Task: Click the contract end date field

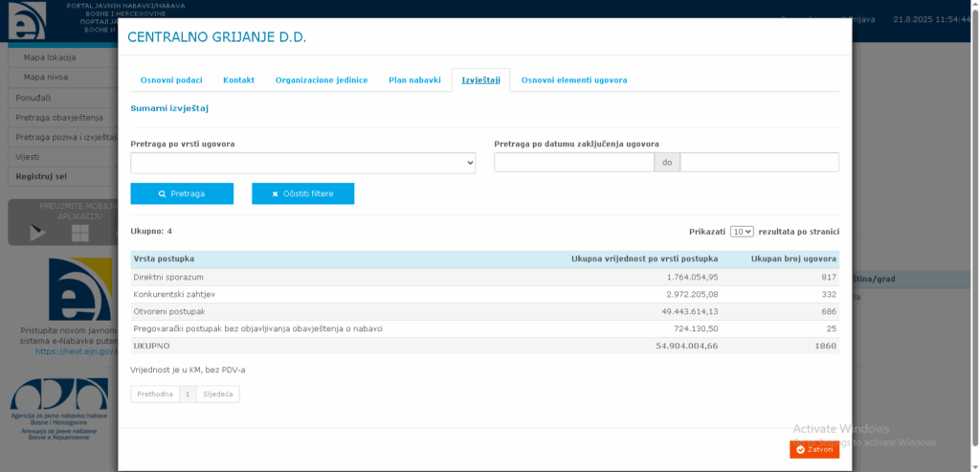Action: pos(759,163)
